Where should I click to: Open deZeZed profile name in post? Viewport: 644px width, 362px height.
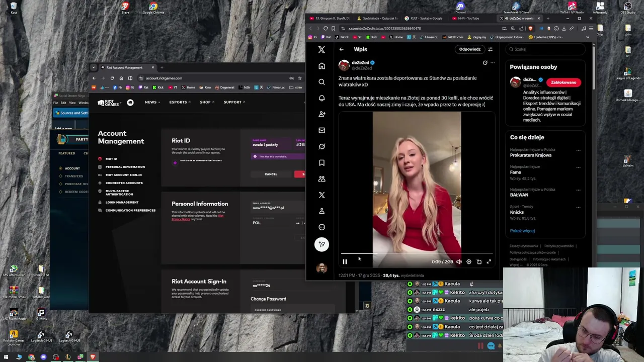360,63
